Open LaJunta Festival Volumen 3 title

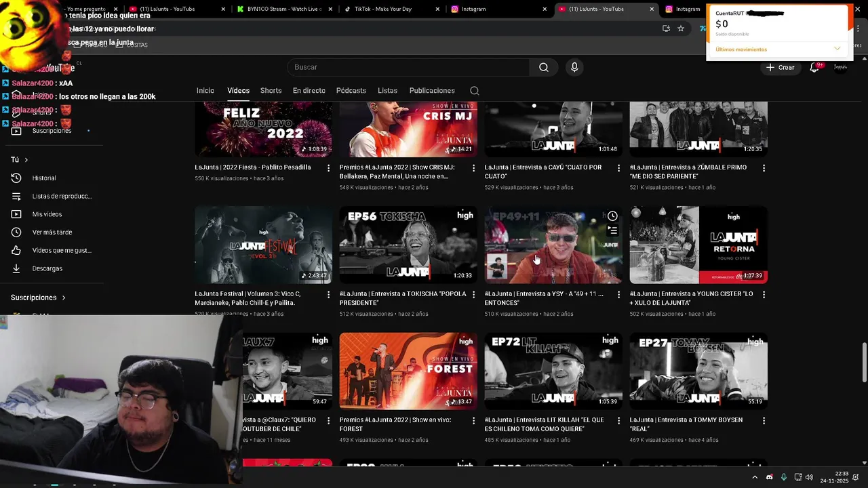coord(248,298)
